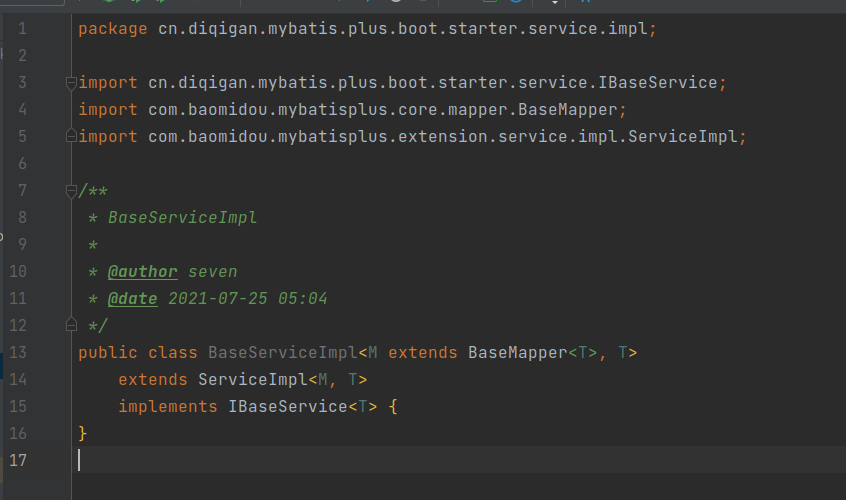Click line number 6 in the gutter
Screen dimensions: 846x500
22,163
